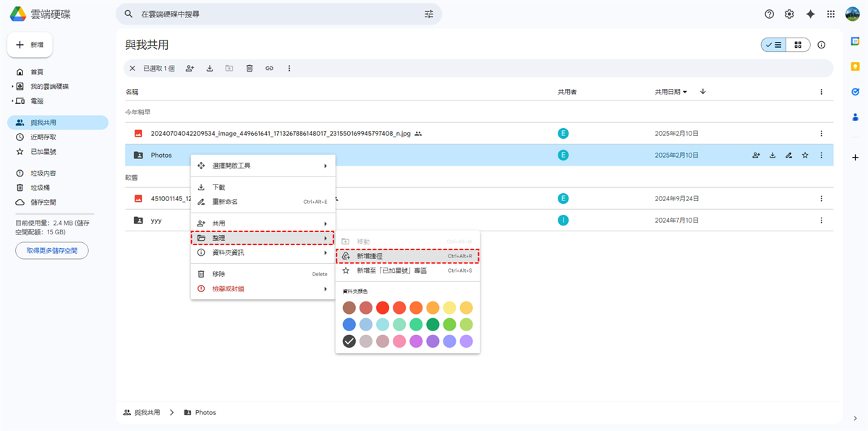Choose 重新命名 in the context menu
Viewport: 868px width, 431px height.
tap(225, 202)
